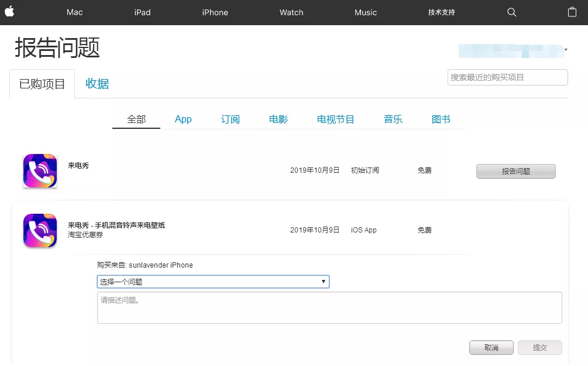Click 免费 price in the 初始订阅 row
588x366 pixels.
point(425,170)
